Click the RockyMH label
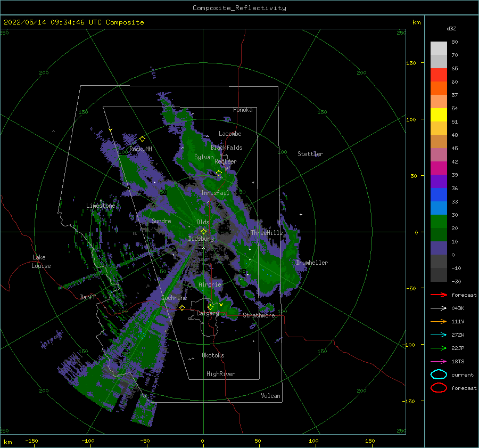479x448 pixels. pos(141,149)
